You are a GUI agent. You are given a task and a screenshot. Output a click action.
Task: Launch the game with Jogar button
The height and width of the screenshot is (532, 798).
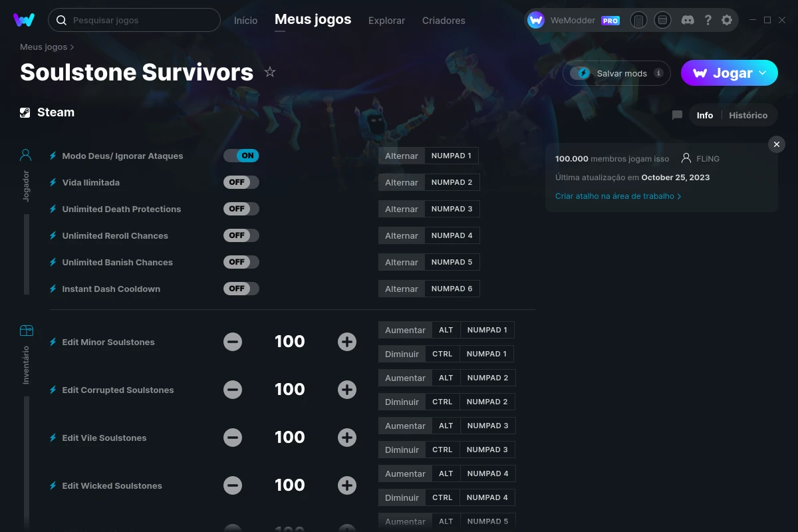click(x=730, y=73)
